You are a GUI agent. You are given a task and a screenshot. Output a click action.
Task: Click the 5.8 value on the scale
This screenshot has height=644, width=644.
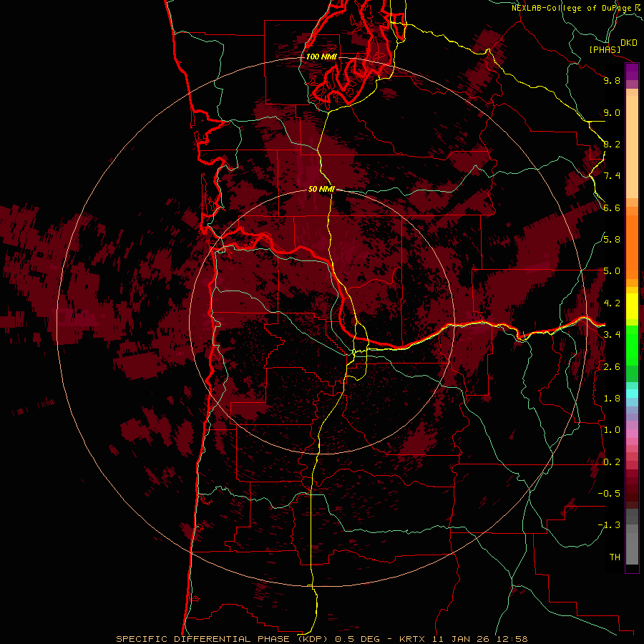coord(612,240)
